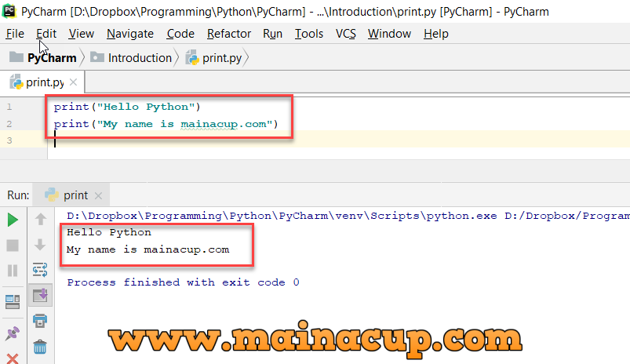Click the Pause output icon
The height and width of the screenshot is (364, 630).
coord(13,271)
